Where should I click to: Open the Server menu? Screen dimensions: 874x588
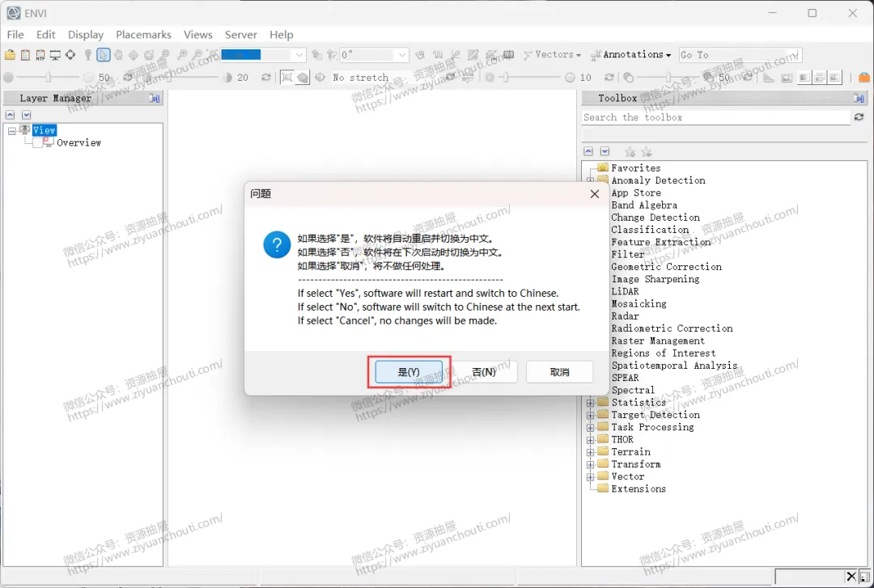tap(241, 35)
